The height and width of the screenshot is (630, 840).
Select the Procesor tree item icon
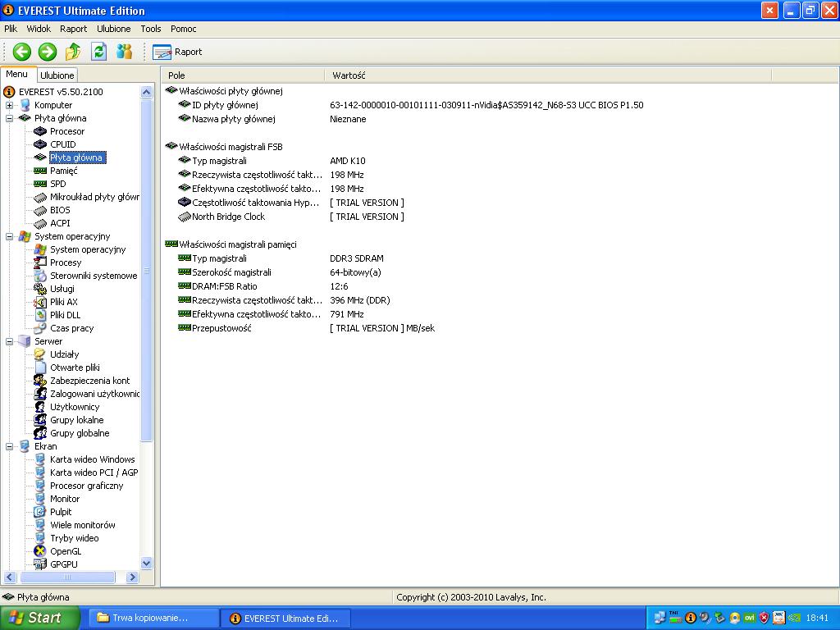(x=40, y=131)
